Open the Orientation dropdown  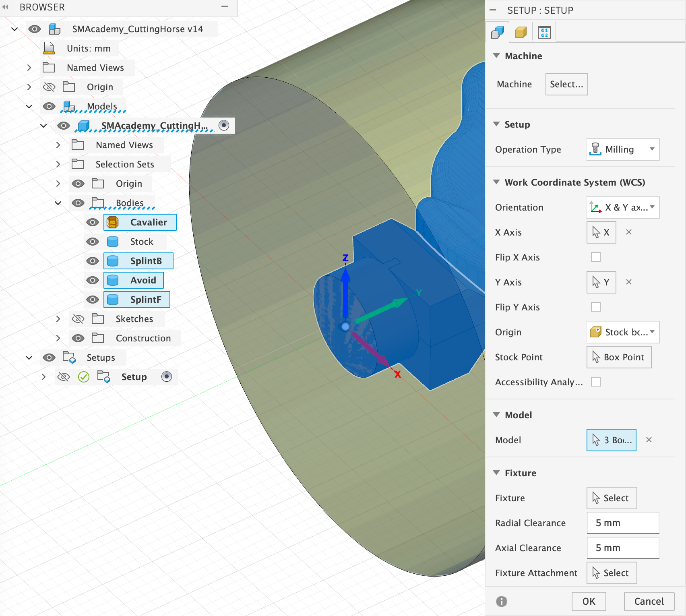[622, 207]
